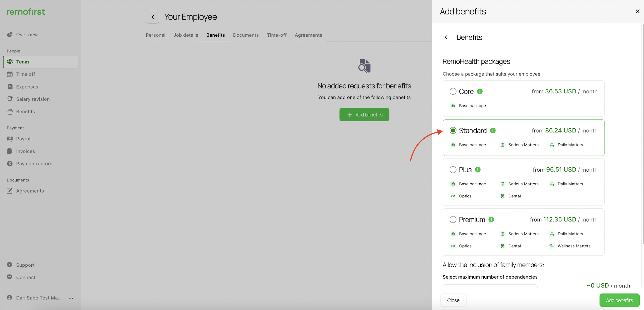The width and height of the screenshot is (644, 310).
Task: Click the Serious Matters icon in Standard package
Action: (502, 145)
